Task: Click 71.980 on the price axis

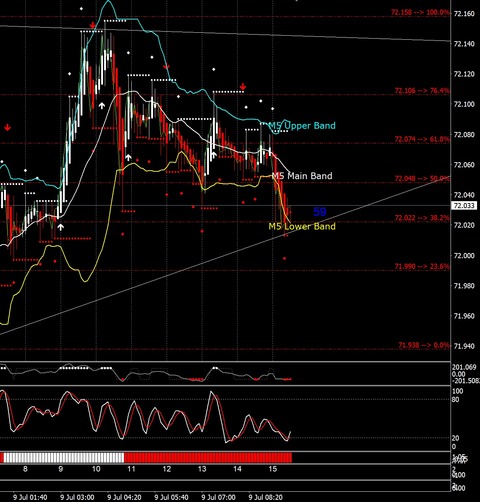Action: (464, 286)
